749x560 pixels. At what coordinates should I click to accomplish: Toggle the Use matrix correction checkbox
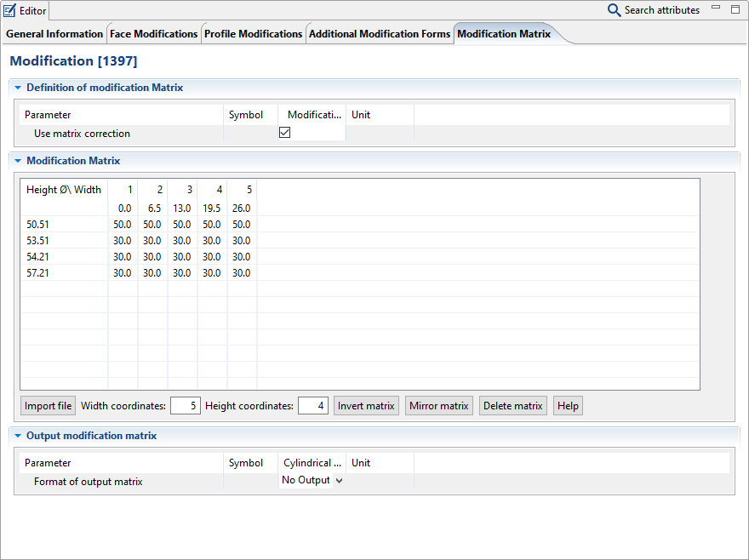pos(285,133)
